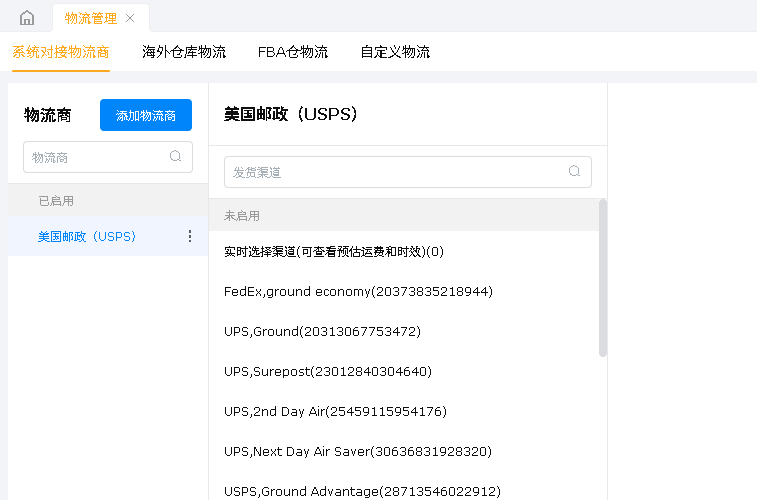Pick the UPS,Surepost channel
Image resolution: width=757 pixels, height=500 pixels.
click(x=328, y=371)
